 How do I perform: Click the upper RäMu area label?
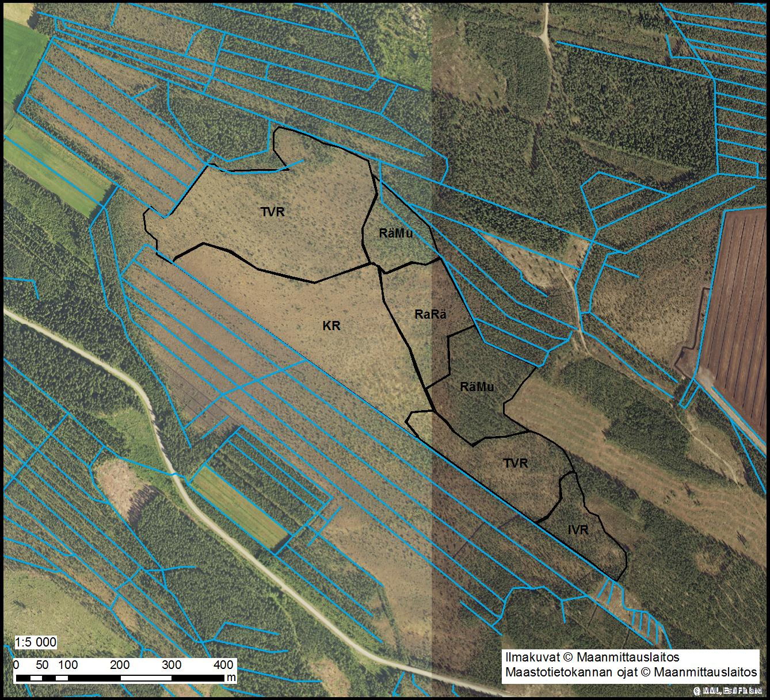tap(396, 233)
